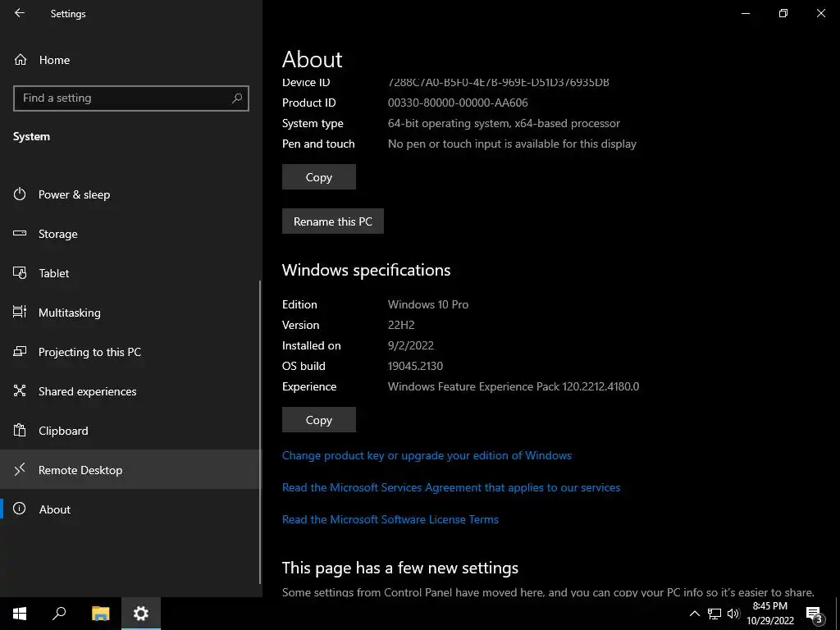Click the Tablet icon in sidebar
The height and width of the screenshot is (630, 840).
[x=20, y=272]
